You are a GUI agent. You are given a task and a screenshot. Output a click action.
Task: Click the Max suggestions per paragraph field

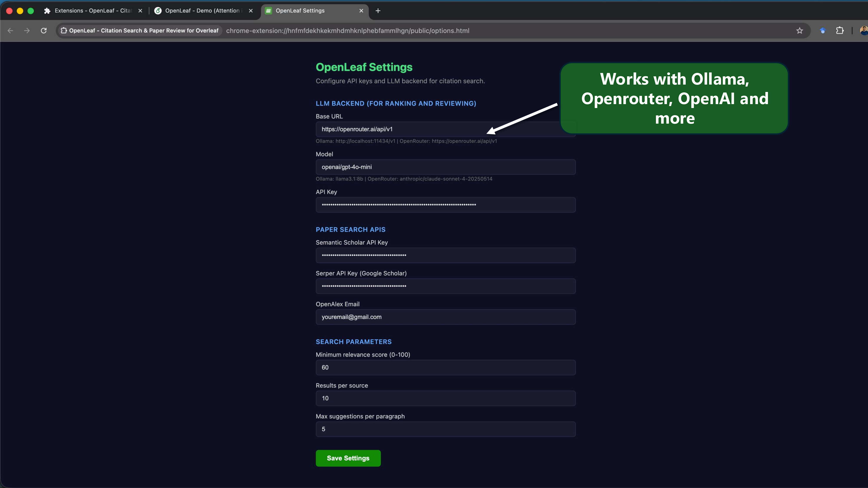(x=445, y=429)
